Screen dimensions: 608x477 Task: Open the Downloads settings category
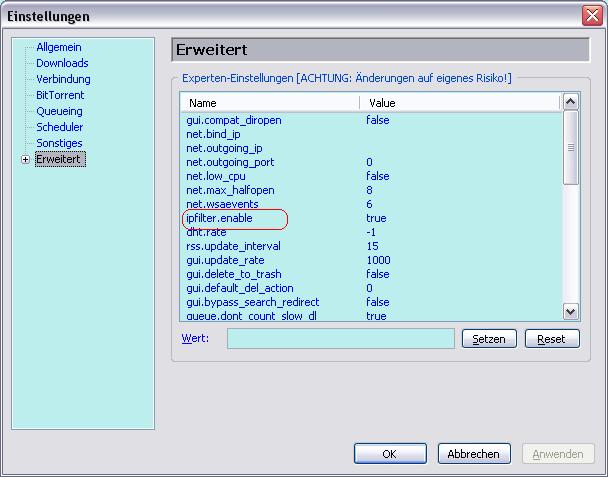62,63
